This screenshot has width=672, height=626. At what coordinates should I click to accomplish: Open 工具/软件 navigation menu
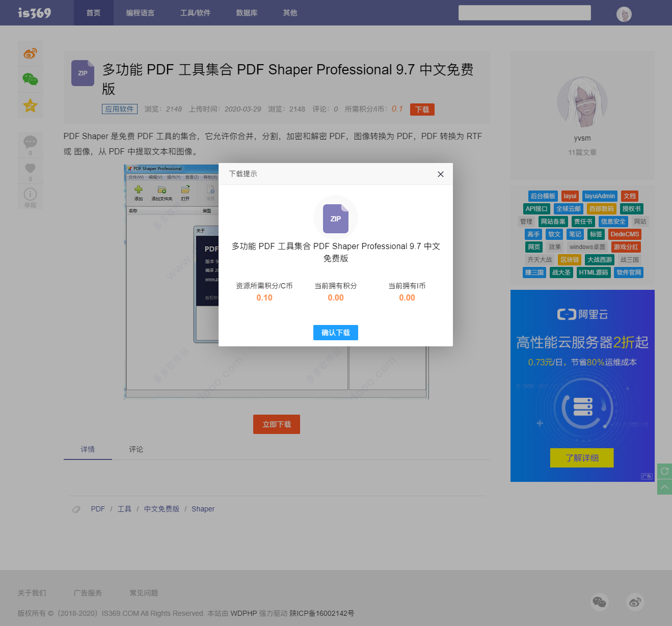(x=195, y=13)
